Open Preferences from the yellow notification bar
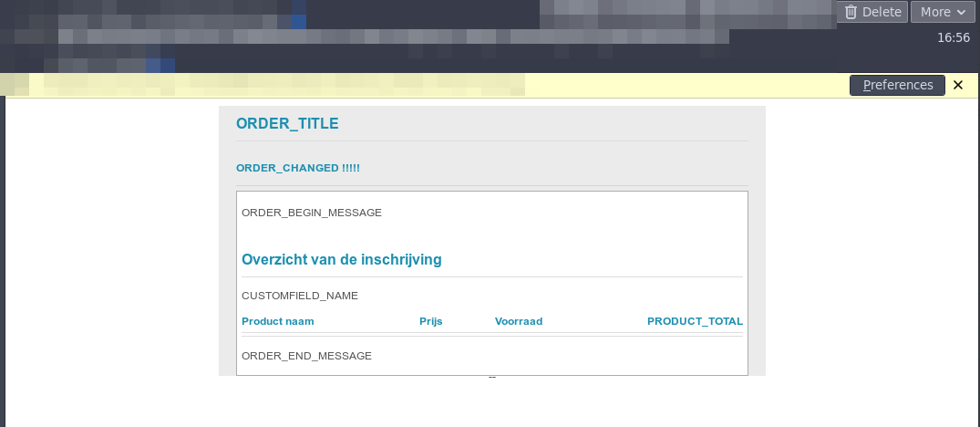The image size is (980, 427). [898, 85]
